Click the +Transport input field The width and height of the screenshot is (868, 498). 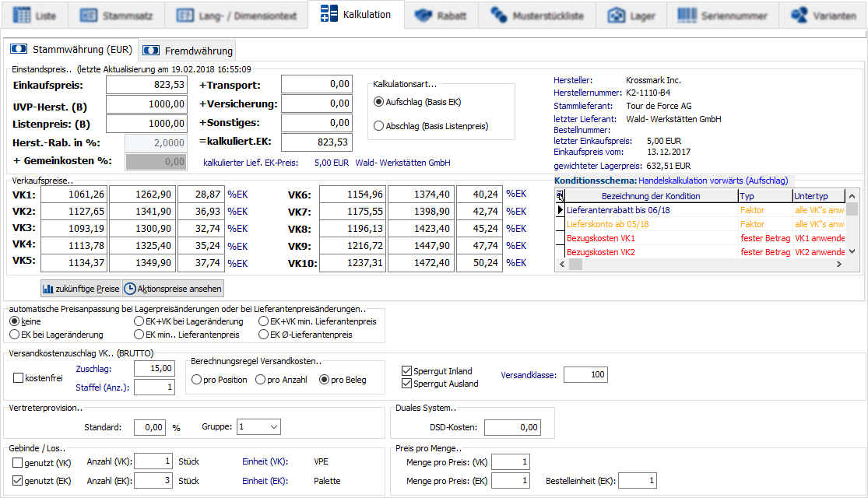[x=317, y=84]
